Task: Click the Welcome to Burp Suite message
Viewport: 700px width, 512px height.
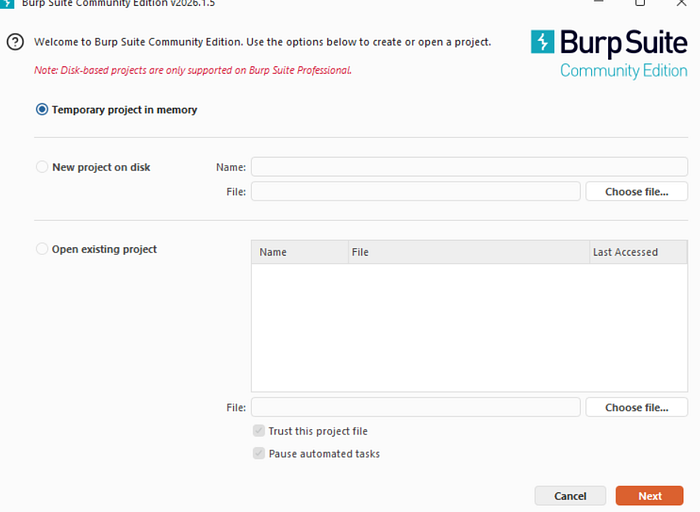Action: click(262, 42)
